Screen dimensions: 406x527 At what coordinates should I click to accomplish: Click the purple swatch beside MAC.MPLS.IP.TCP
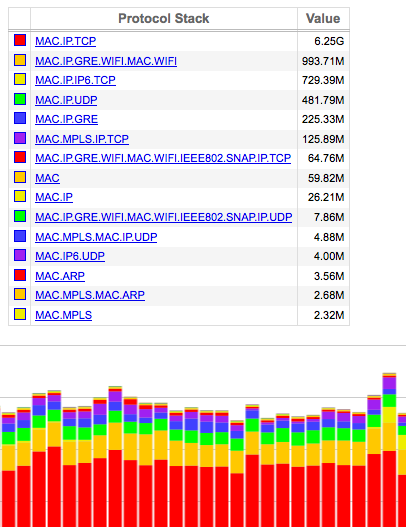click(x=20, y=138)
